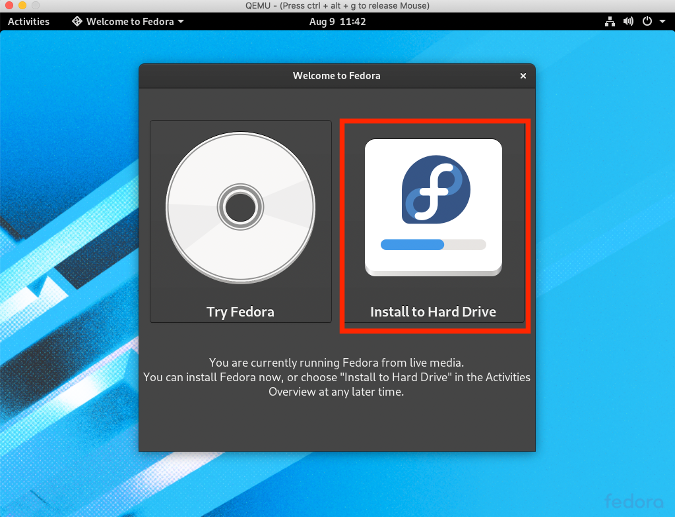Open the wired network status icon
This screenshot has width=675, height=517.
coord(609,21)
